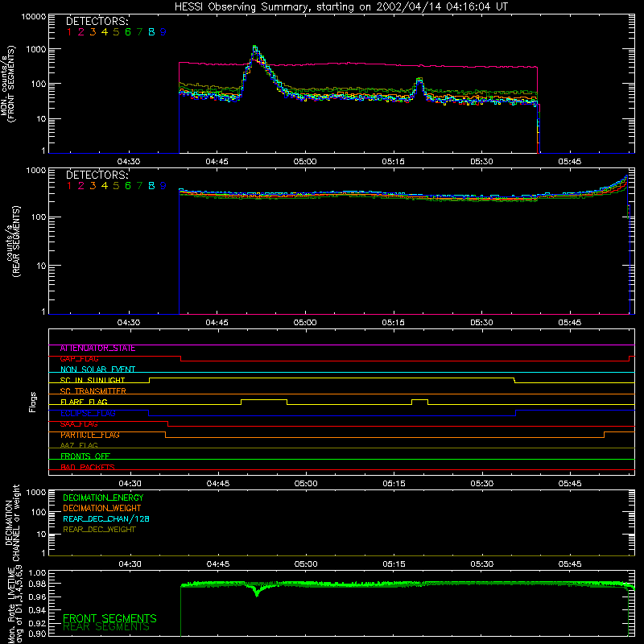Click the AAZ_FLAG label
Viewport: 644px width, 644px height.
click(x=79, y=446)
